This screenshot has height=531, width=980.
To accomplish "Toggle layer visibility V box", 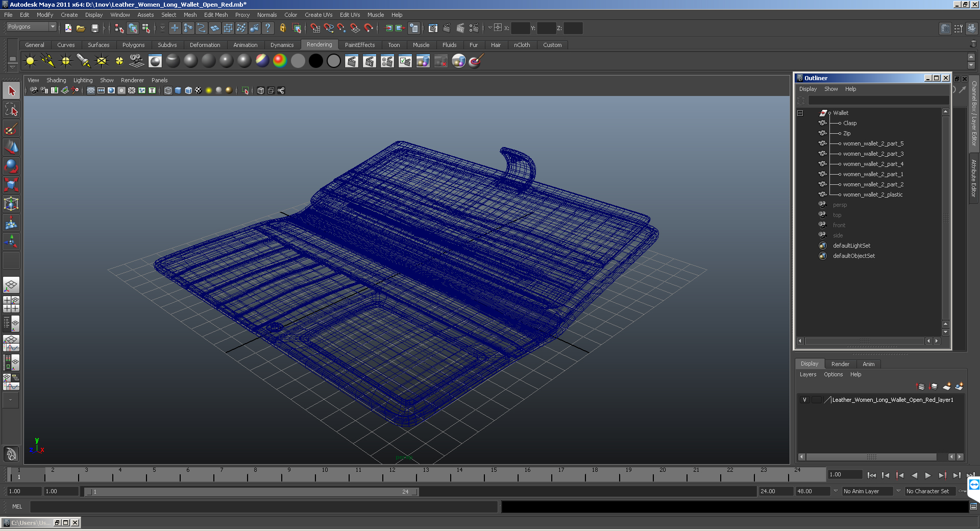I will [805, 400].
